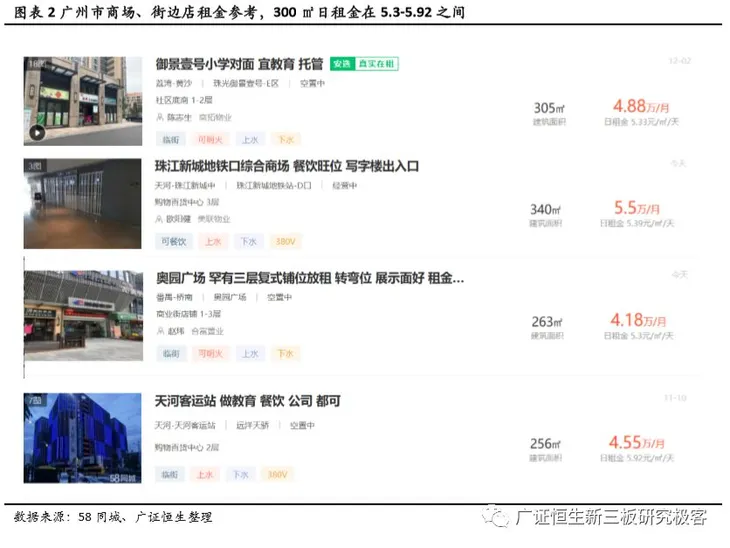Open the 奥园广场 listing title

pos(309,277)
